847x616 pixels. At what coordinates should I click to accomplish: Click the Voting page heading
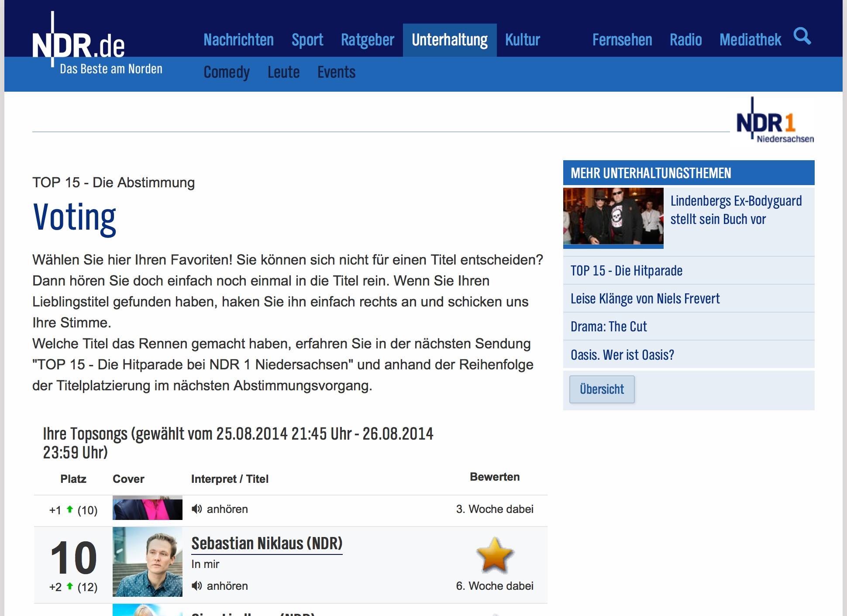click(x=75, y=217)
